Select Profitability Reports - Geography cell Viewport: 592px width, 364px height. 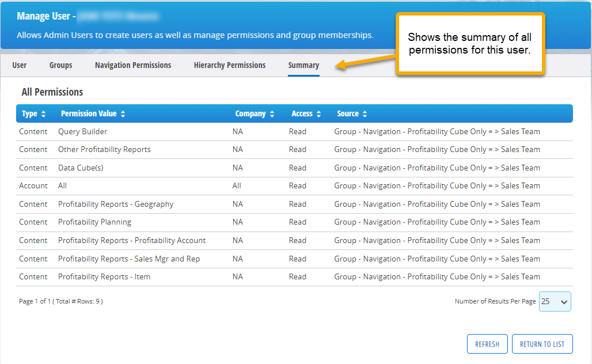[x=116, y=204]
